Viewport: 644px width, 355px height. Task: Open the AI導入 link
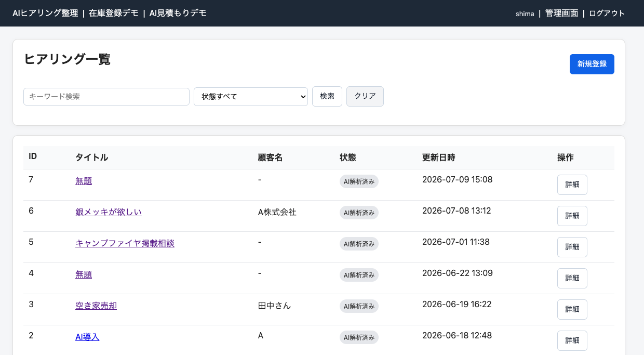point(87,337)
